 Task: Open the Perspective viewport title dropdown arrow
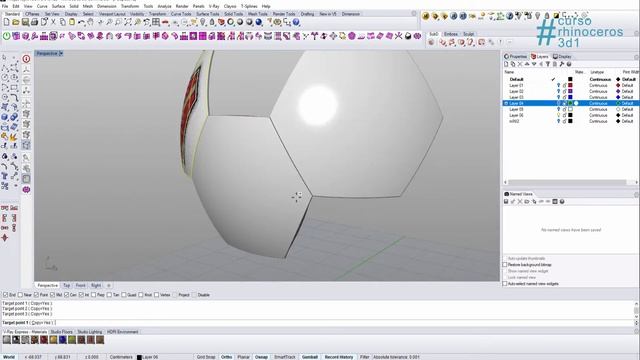pos(61,53)
